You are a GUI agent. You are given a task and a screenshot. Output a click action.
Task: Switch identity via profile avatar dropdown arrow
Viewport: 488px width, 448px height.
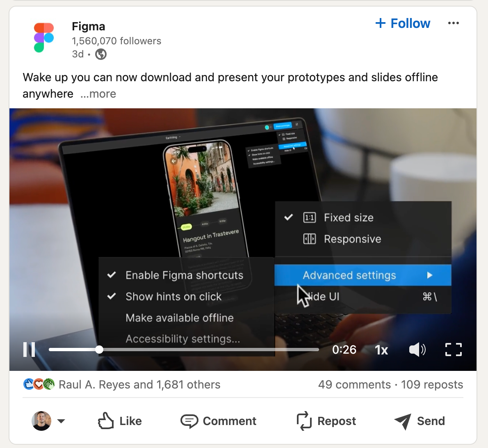[x=62, y=421]
